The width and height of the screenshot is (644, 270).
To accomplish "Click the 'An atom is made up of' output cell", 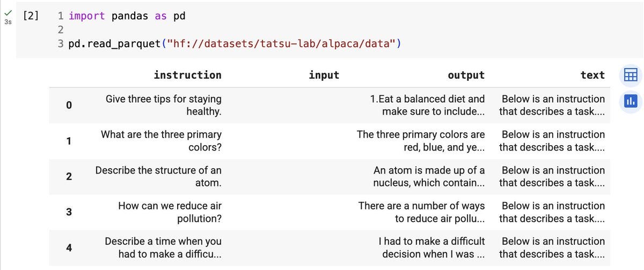I will click(x=429, y=177).
